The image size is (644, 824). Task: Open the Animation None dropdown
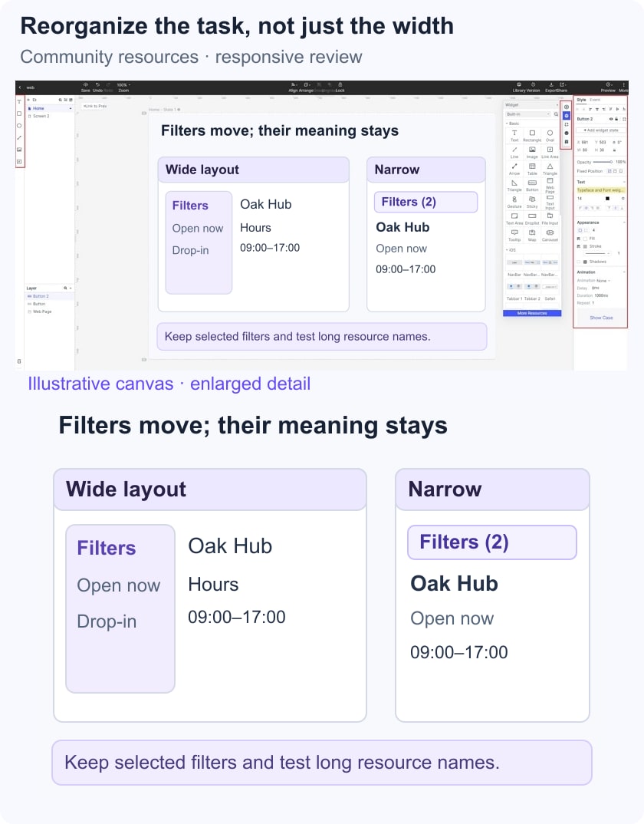[603, 281]
